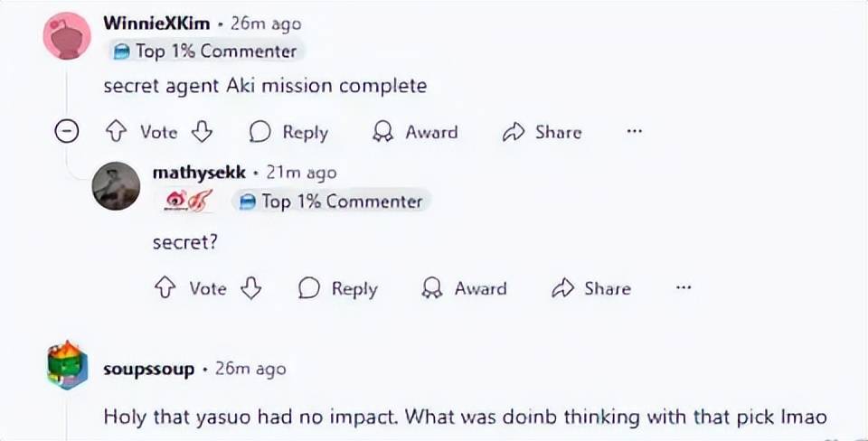The height and width of the screenshot is (441, 868).
Task: Downvote mathysekk's reply
Action: (250, 288)
